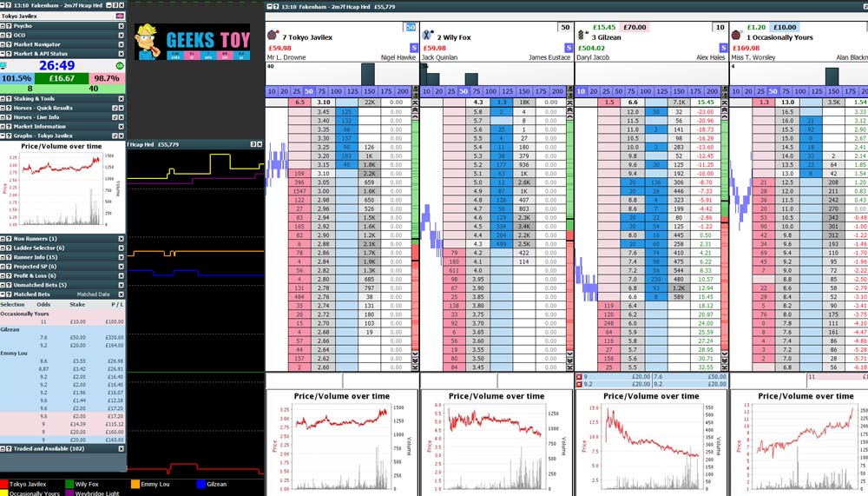Expand the Staking & Tools panel
Image resolution: width=868 pixels, height=496 pixels.
(3, 99)
